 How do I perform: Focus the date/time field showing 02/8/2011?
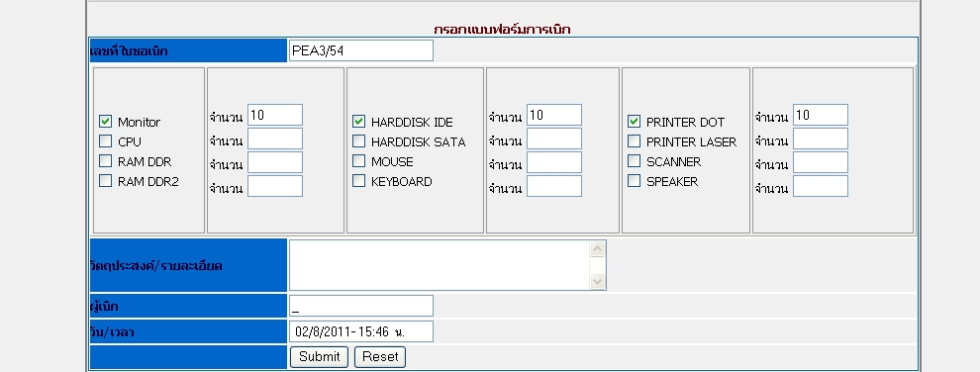[x=361, y=331]
